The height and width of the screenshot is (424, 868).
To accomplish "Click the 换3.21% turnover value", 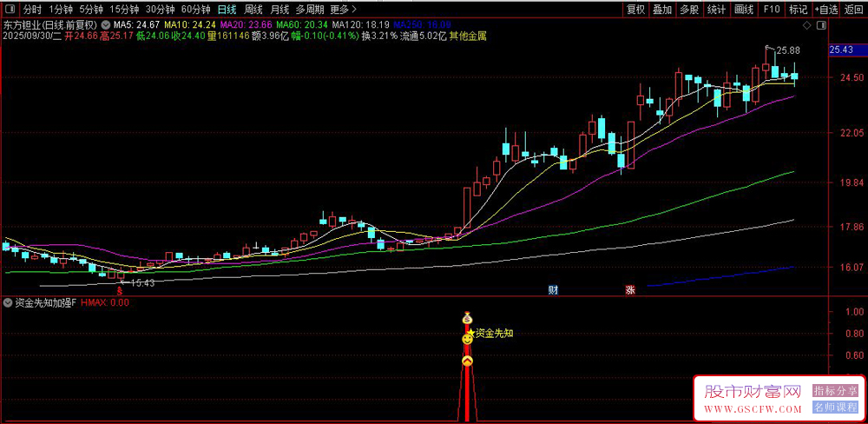I will [378, 36].
